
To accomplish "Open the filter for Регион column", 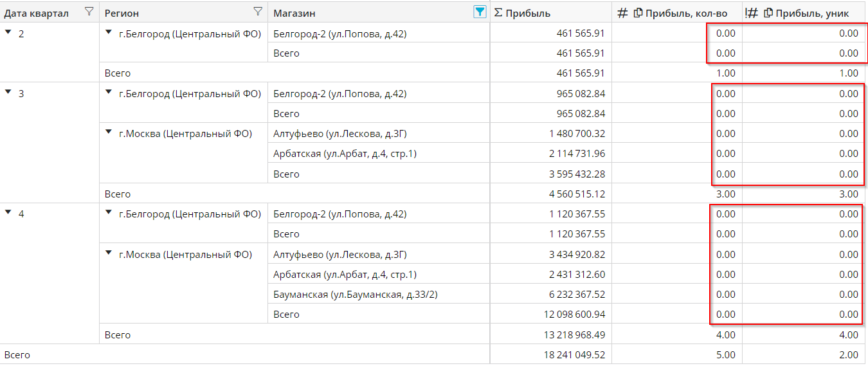I will [258, 12].
